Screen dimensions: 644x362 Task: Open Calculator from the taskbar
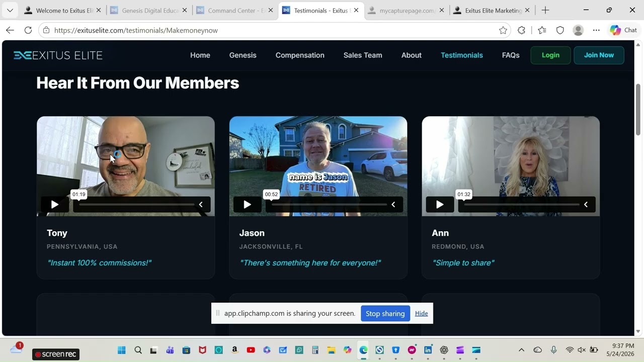click(315, 350)
